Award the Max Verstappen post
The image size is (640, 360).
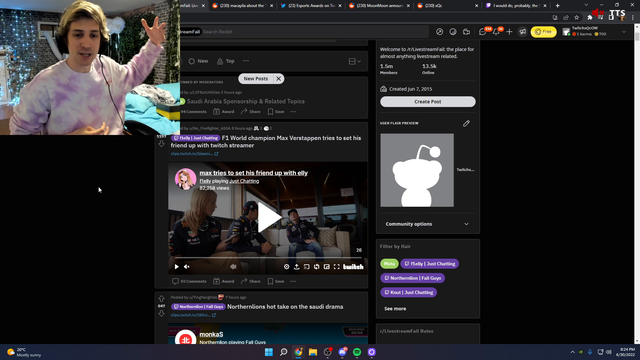(x=224, y=281)
